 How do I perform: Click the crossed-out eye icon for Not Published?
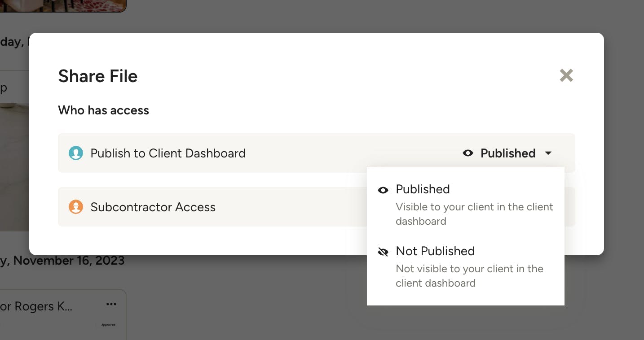(x=383, y=252)
